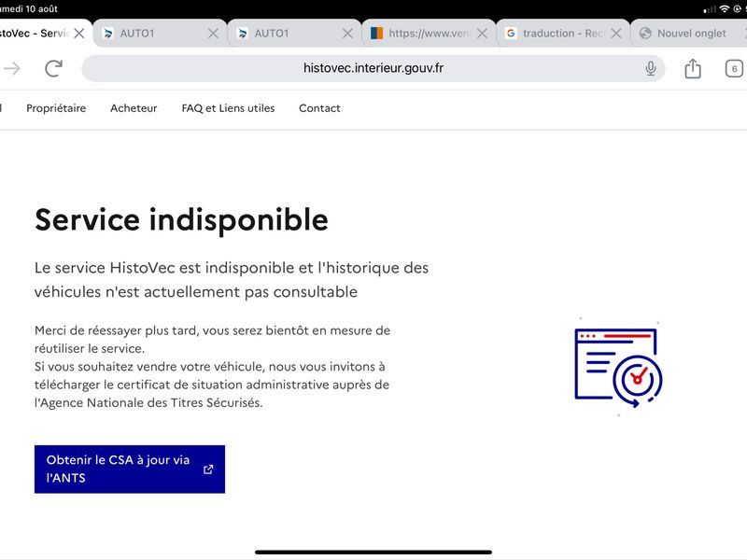Open the Acheteur menu item
Screen dimensions: 747x560
point(134,108)
